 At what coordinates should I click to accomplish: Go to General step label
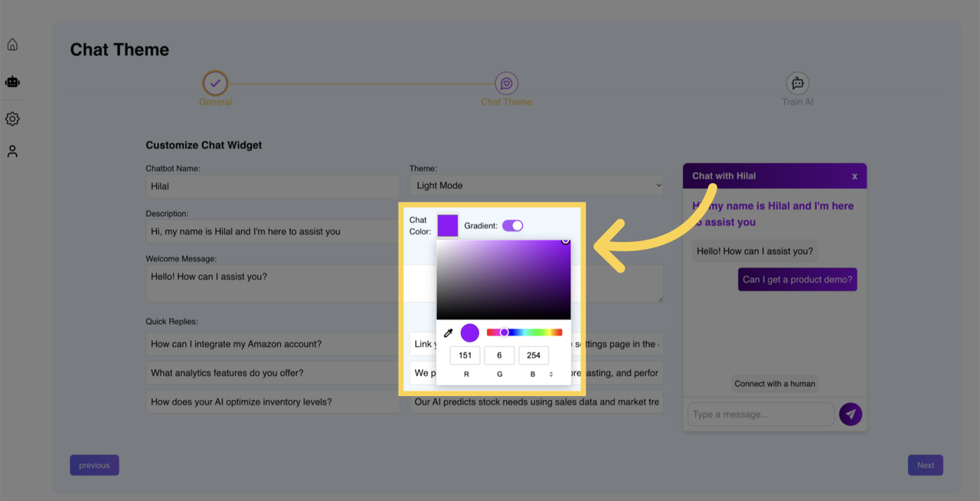pyautogui.click(x=215, y=102)
